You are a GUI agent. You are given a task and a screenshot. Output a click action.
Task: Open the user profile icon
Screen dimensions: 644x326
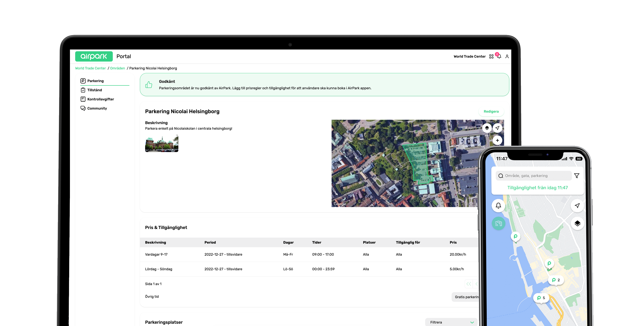(507, 56)
